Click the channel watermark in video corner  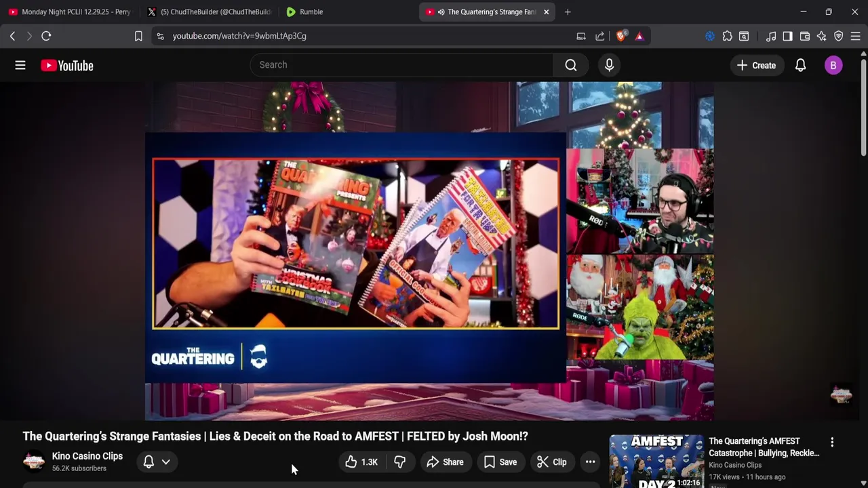point(841,394)
